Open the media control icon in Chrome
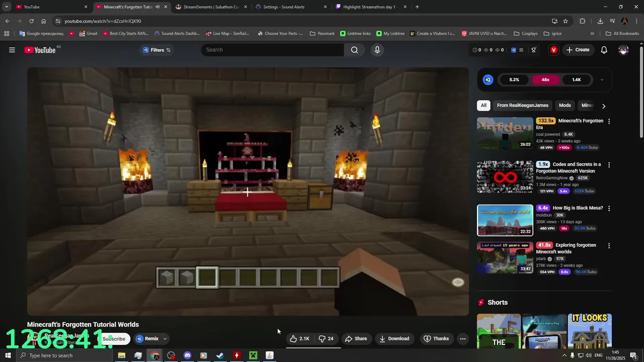 pyautogui.click(x=612, y=21)
